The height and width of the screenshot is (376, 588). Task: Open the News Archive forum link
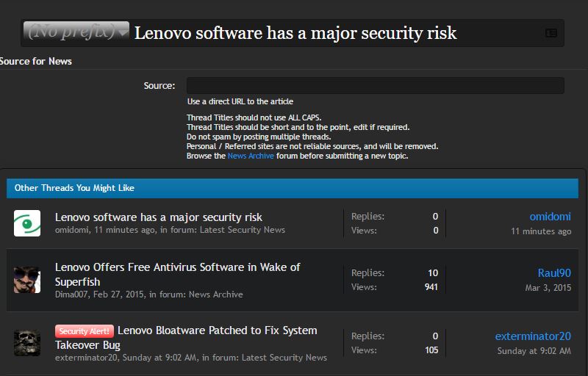tap(251, 156)
